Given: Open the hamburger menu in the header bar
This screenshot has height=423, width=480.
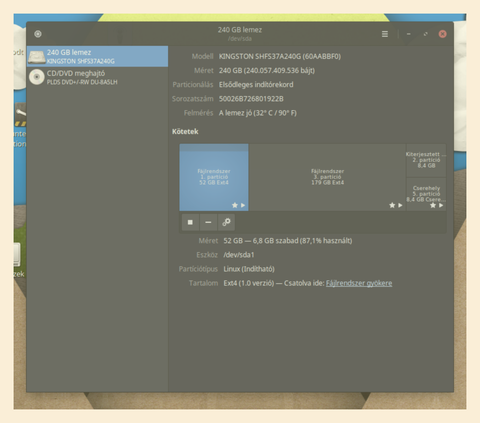Looking at the screenshot, I should [x=385, y=34].
